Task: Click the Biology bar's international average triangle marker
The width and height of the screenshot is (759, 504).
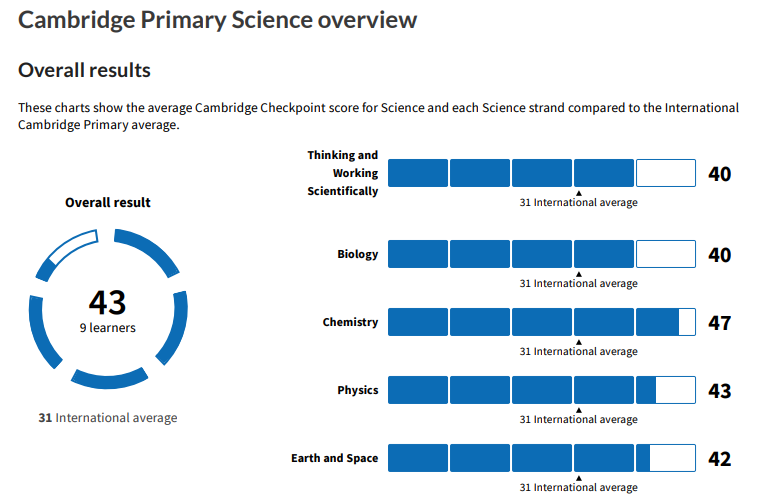Action: tap(578, 274)
